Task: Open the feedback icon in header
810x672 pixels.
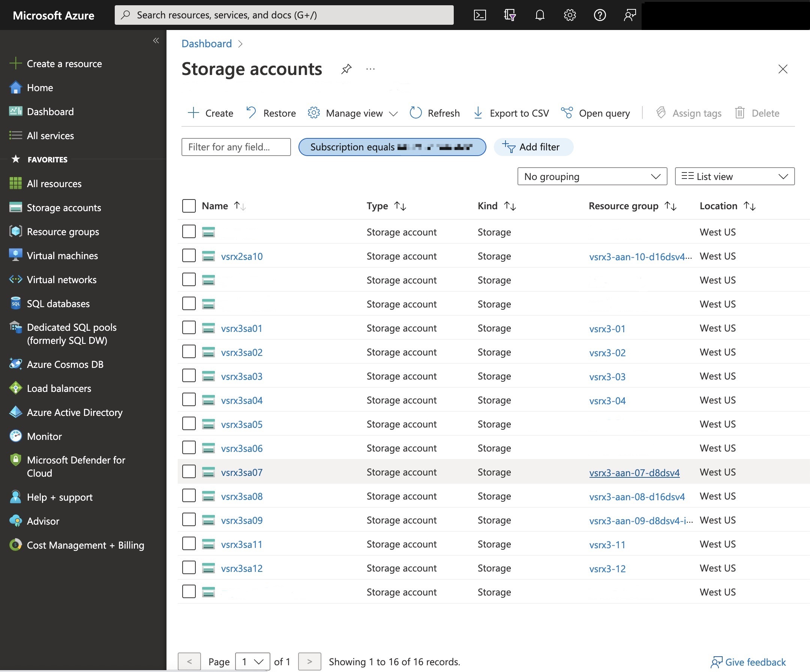Action: (630, 15)
